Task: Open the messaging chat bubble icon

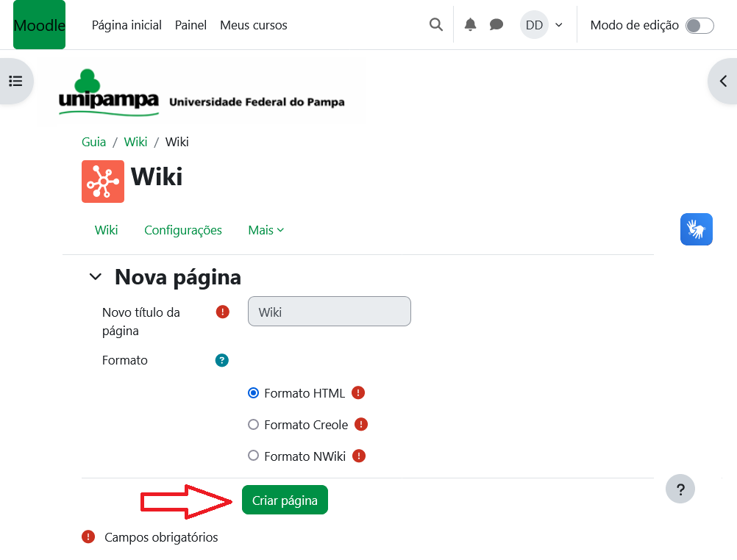Action: click(x=496, y=25)
